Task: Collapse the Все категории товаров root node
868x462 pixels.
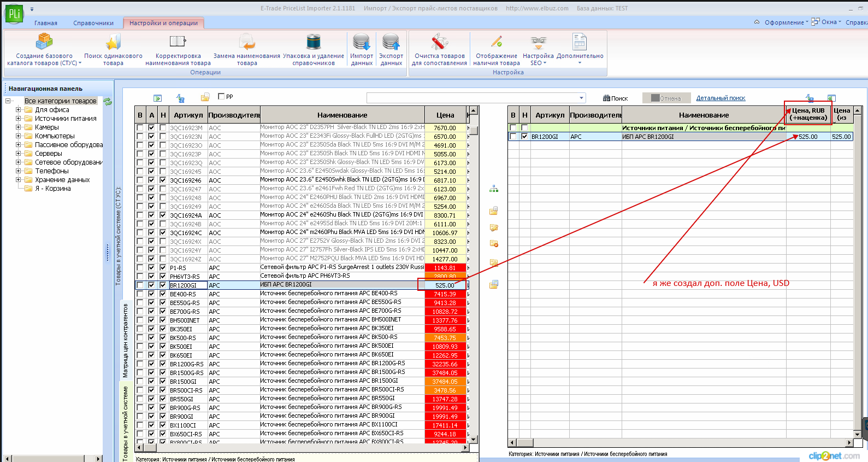Action: 8,101
